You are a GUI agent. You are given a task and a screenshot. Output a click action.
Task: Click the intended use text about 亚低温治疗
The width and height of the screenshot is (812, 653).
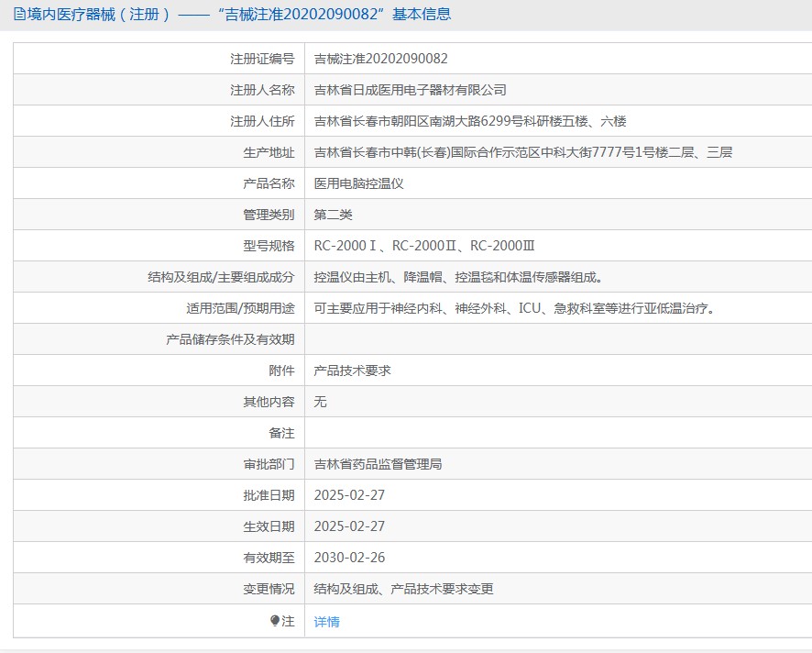click(x=514, y=308)
